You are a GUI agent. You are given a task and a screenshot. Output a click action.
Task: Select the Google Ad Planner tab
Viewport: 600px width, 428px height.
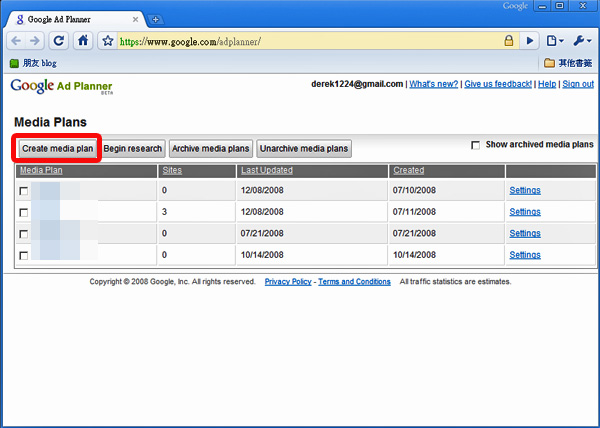tap(76, 20)
